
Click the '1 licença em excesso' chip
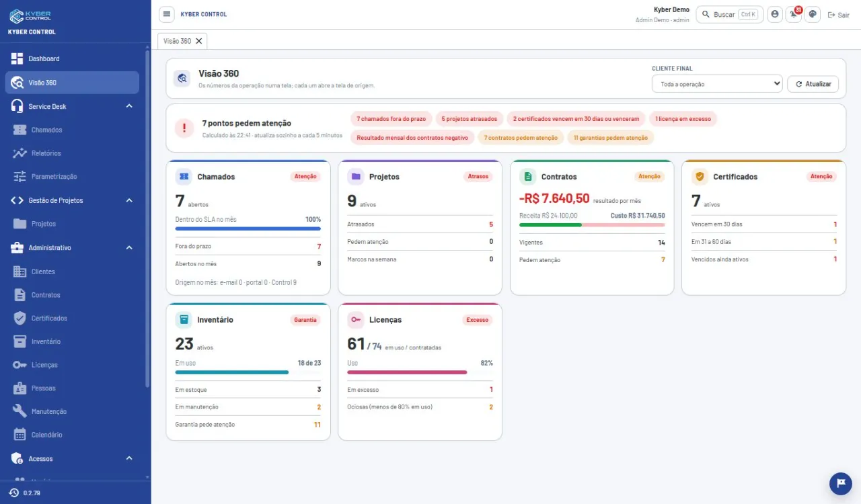683,119
